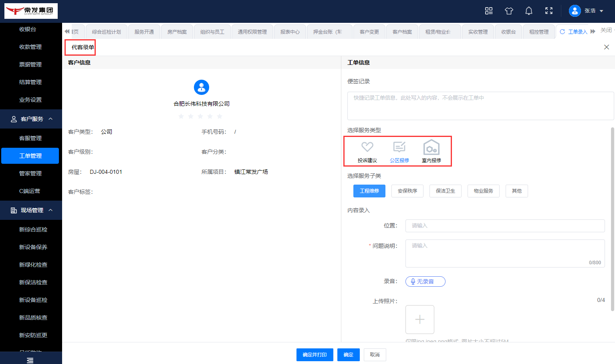The height and width of the screenshot is (364, 615).
Task: Select the 室内报修 house service icon
Action: 431,152
